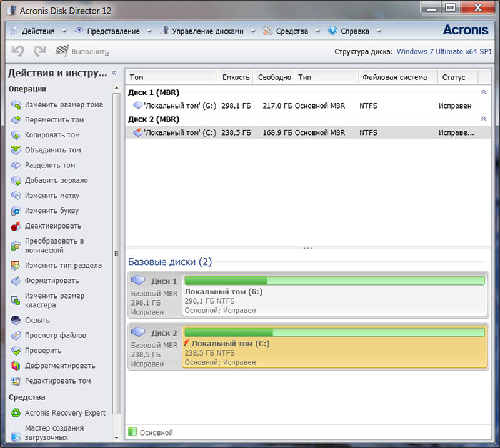Click the 'Локальный том' (G:) volume icon in the list

click(x=137, y=105)
